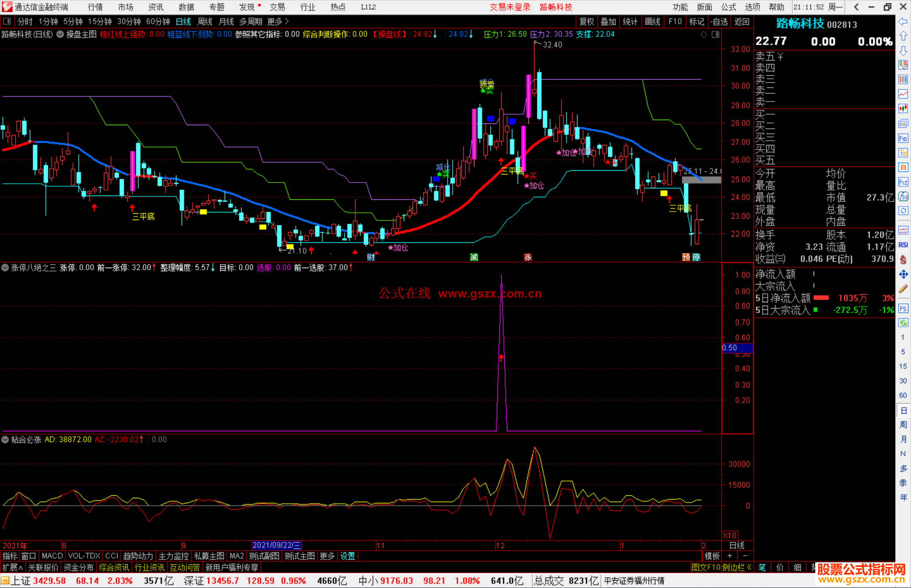Select the 周线 period tab
The width and height of the screenshot is (911, 588).
pyautogui.click(x=205, y=21)
